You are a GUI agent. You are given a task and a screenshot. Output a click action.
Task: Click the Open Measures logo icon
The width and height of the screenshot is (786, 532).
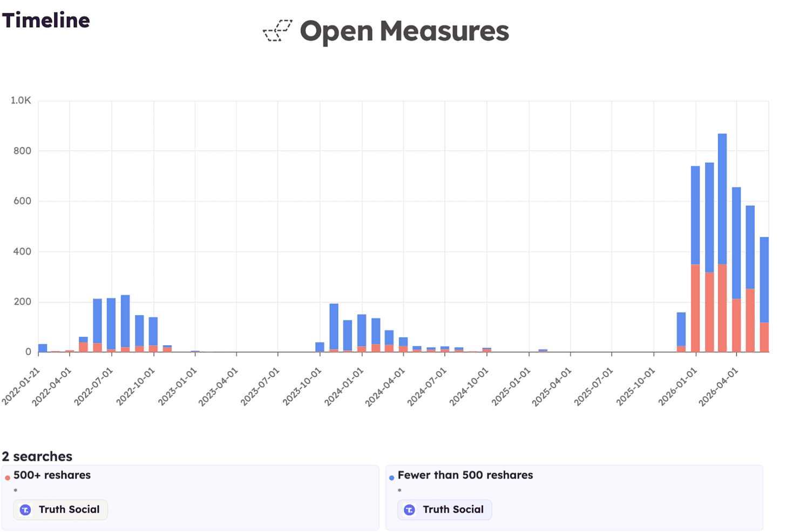(277, 31)
